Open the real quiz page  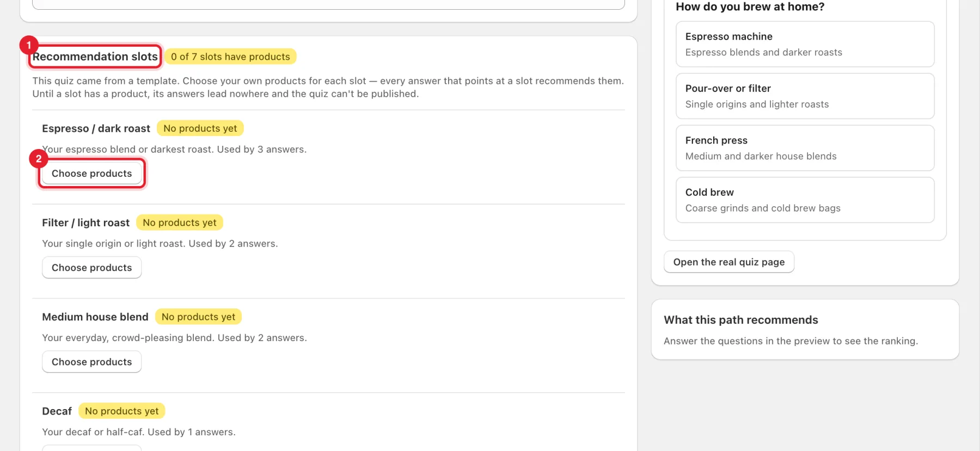click(729, 262)
